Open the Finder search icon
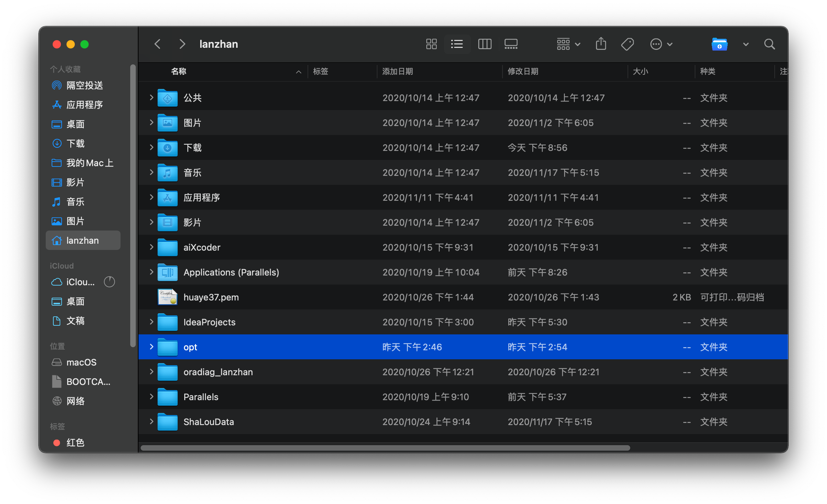827x504 pixels. (770, 44)
